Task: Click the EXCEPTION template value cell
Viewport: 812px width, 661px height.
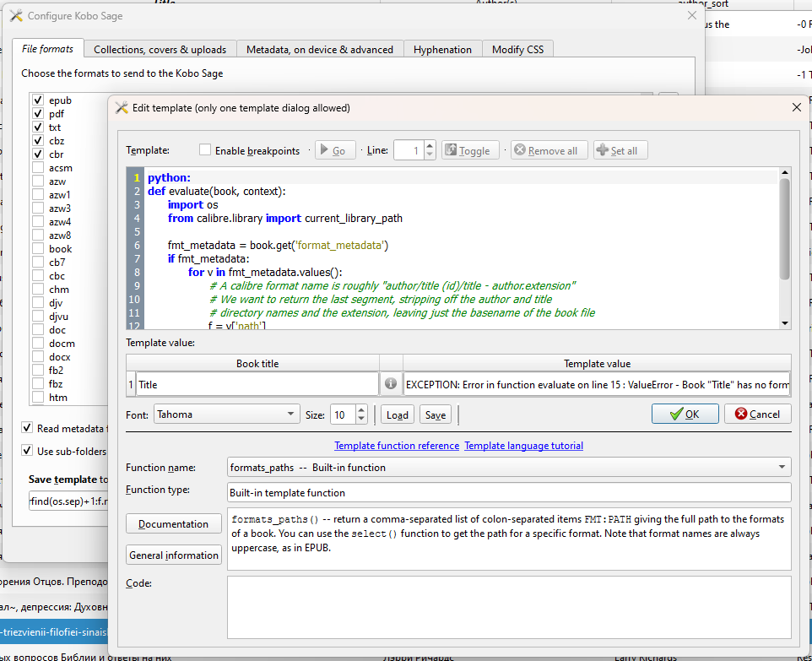Action: pyautogui.click(x=597, y=384)
